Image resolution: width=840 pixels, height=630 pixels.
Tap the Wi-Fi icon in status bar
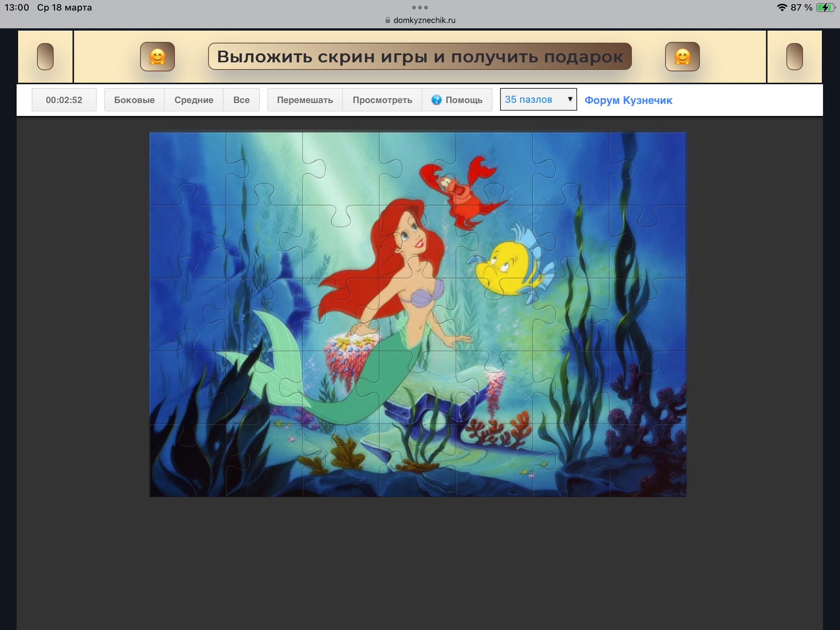781,8
